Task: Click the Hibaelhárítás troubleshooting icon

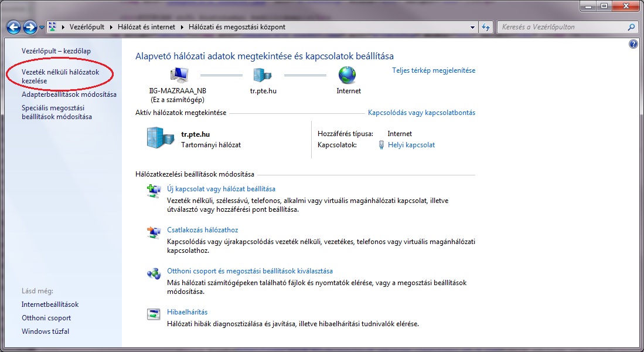Action: pos(154,314)
